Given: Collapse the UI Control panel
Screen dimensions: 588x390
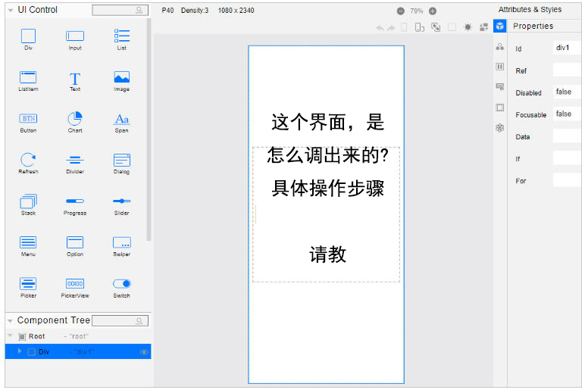Looking at the screenshot, I should (11, 11).
